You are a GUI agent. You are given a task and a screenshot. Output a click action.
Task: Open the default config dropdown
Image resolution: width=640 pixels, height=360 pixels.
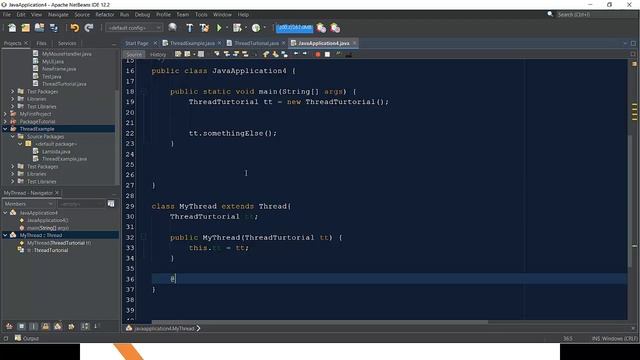click(134, 28)
